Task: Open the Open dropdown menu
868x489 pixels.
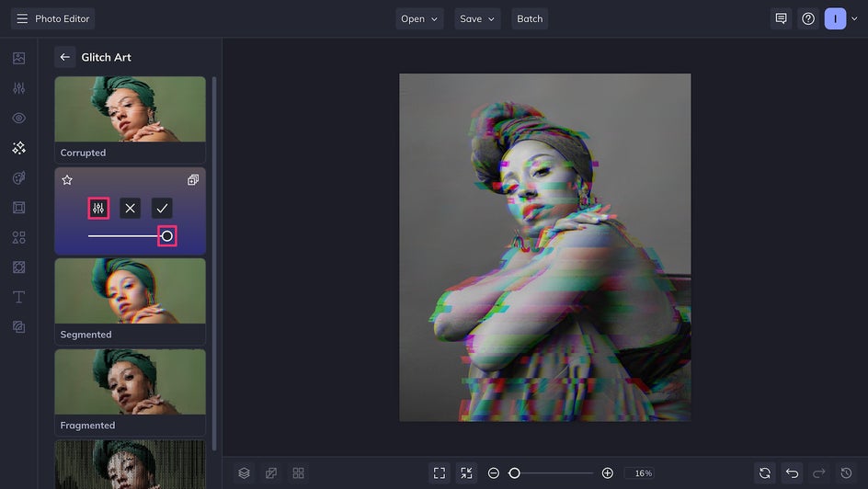Action: click(419, 18)
